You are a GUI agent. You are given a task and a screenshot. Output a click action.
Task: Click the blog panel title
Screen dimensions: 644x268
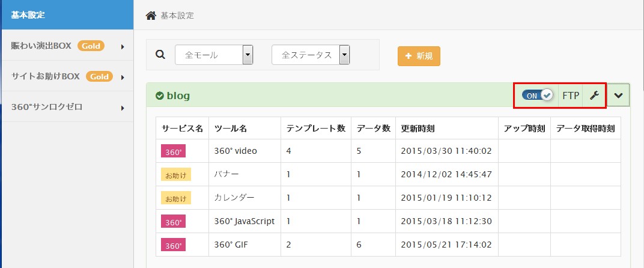click(178, 96)
